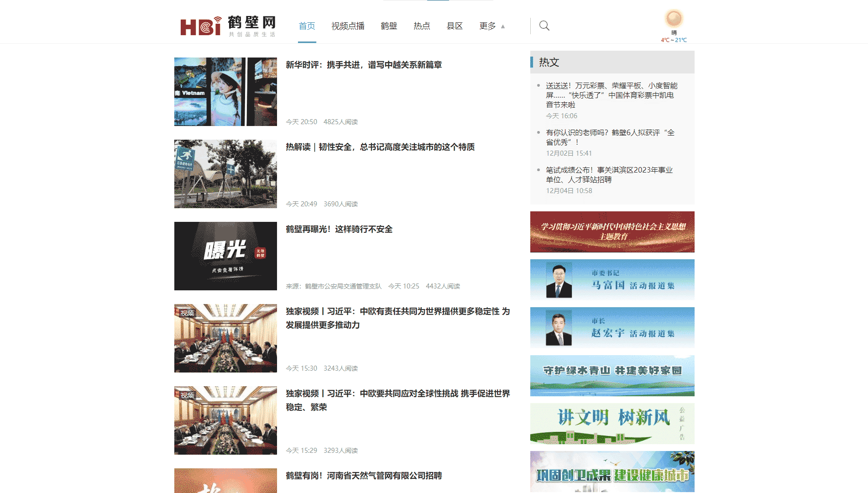Open hot article 有你认识的老师吗？鹤壁6人拟获评
The width and height of the screenshot is (868, 493).
coord(610,137)
